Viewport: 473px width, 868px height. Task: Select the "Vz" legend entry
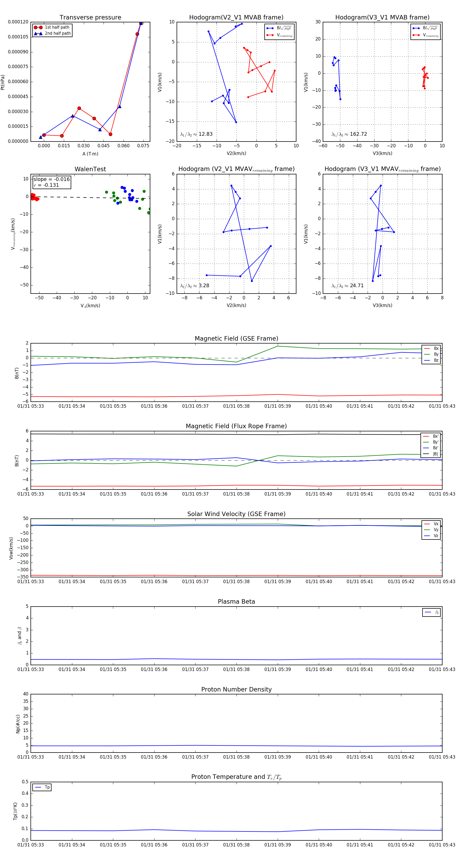(431, 536)
